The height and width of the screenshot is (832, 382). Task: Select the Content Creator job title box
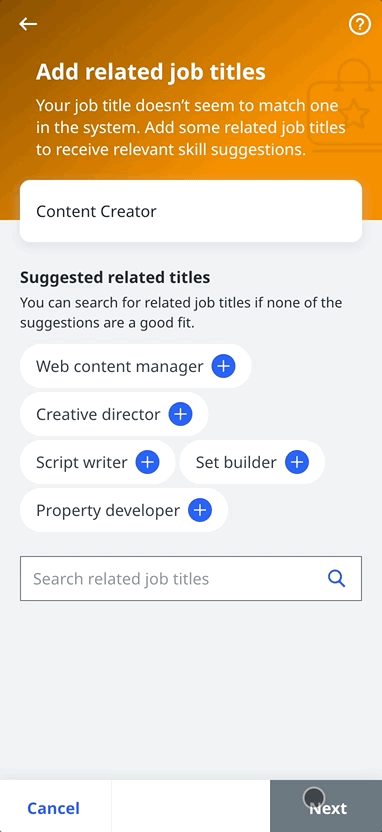191,211
